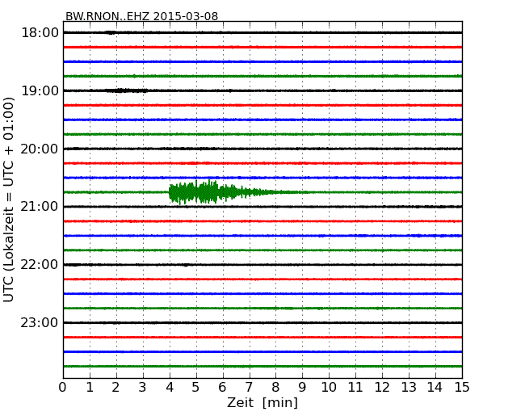Click the x-axis tick label 15

click(x=462, y=388)
